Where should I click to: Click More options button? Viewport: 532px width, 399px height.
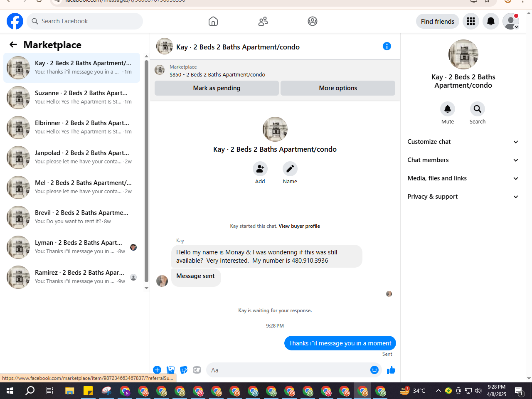(338, 88)
